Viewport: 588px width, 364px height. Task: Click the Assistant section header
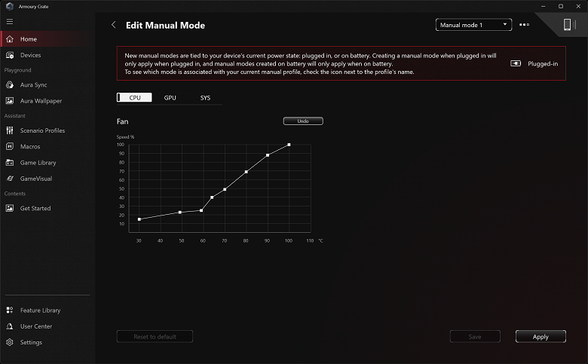coord(14,116)
